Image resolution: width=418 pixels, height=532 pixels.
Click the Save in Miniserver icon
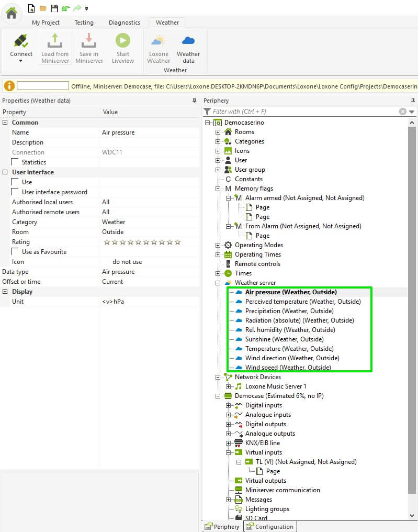click(89, 42)
